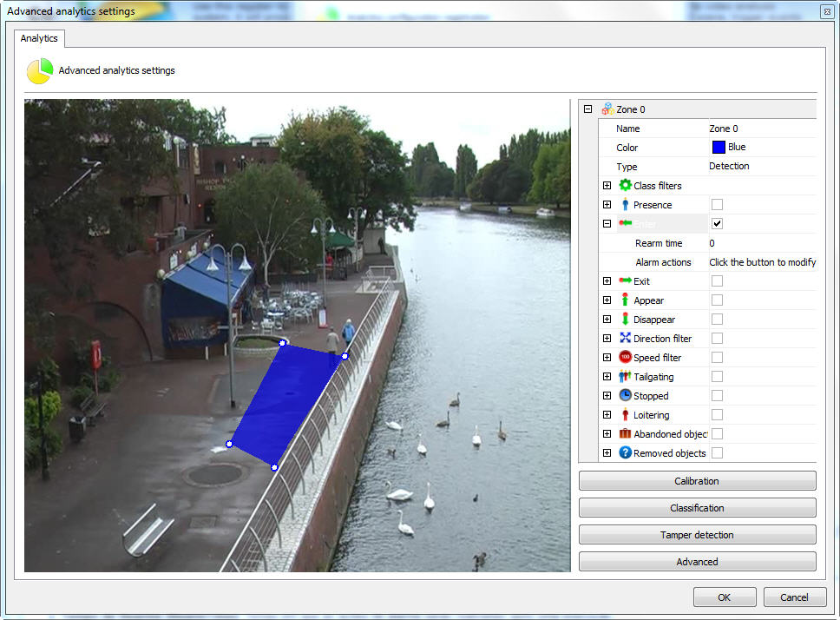Click the top vertex of the blue zone

pos(282,343)
